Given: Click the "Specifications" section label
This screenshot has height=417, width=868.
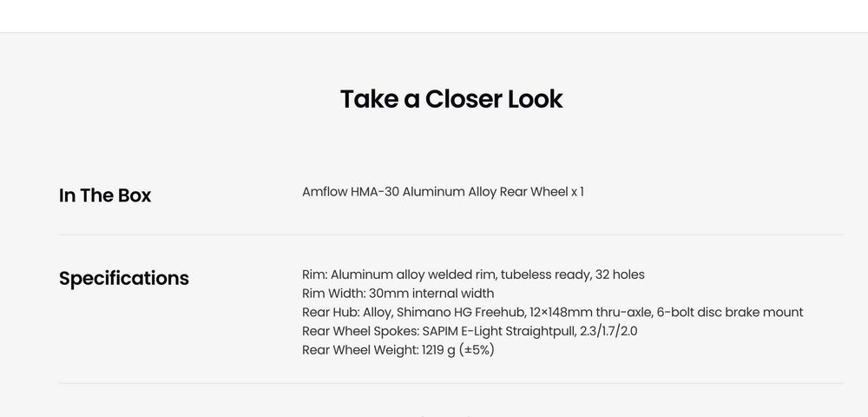Looking at the screenshot, I should [x=124, y=278].
